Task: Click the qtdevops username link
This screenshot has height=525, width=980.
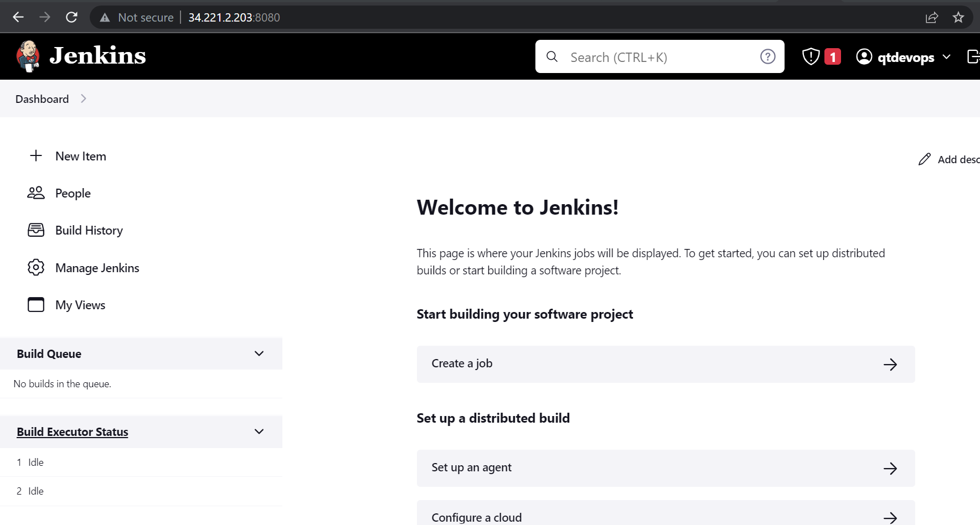Action: point(906,58)
